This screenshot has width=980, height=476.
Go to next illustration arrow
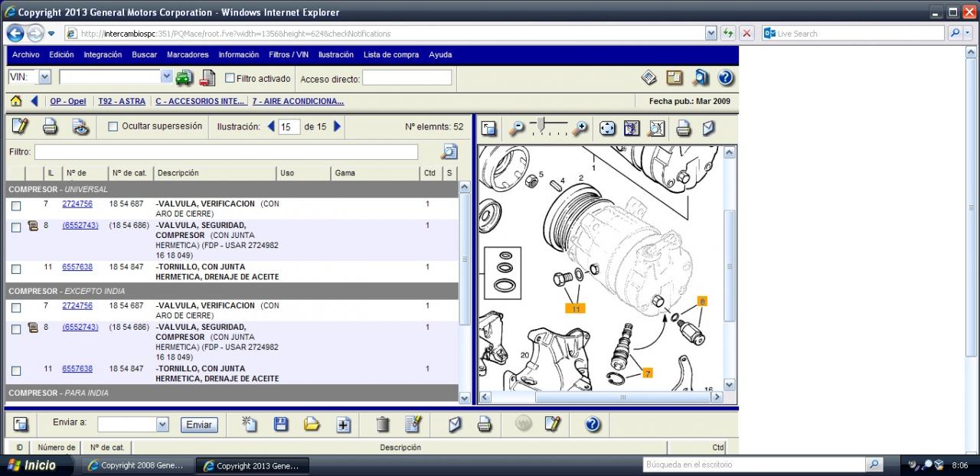338,126
